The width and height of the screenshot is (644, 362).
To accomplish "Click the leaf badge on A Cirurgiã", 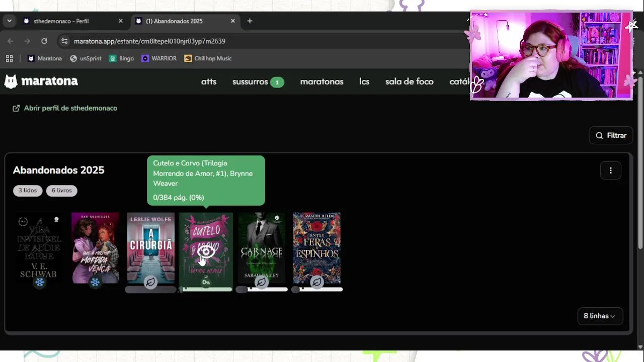I will tap(150, 283).
